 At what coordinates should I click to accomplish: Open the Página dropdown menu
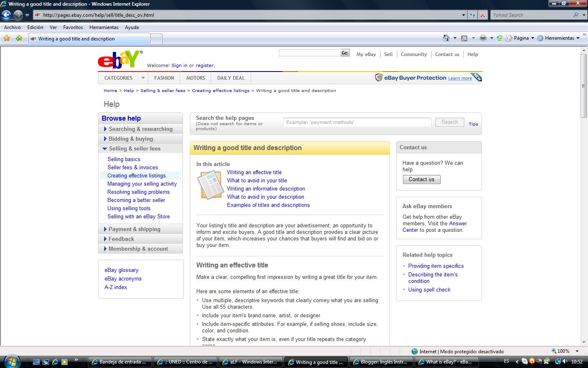click(520, 38)
